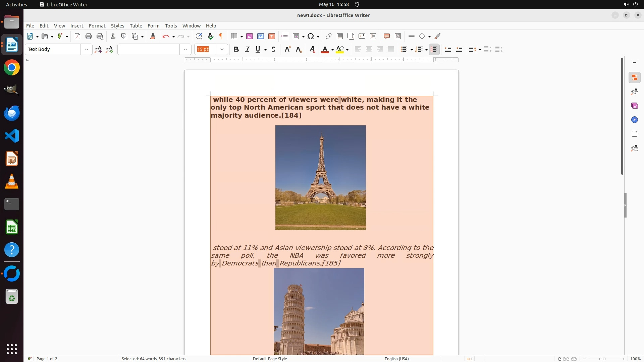Click the Clone Formatting paintbrush icon
Viewport: 644px width, 362px height.
[153, 36]
